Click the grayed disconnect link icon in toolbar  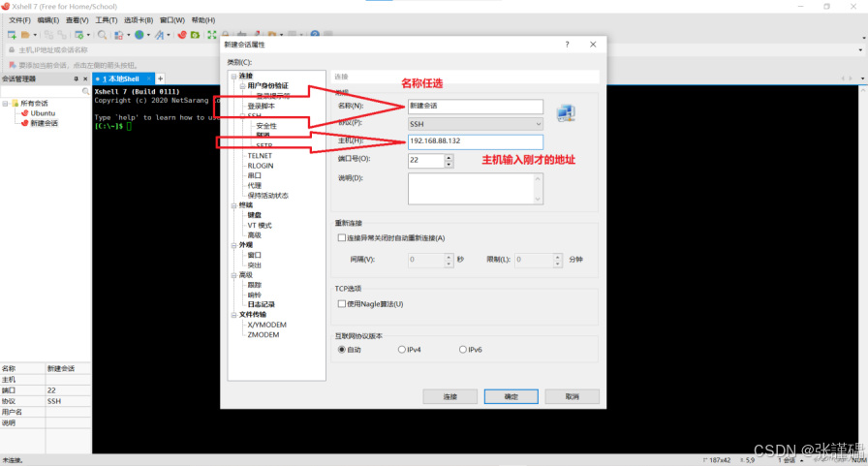(62, 35)
